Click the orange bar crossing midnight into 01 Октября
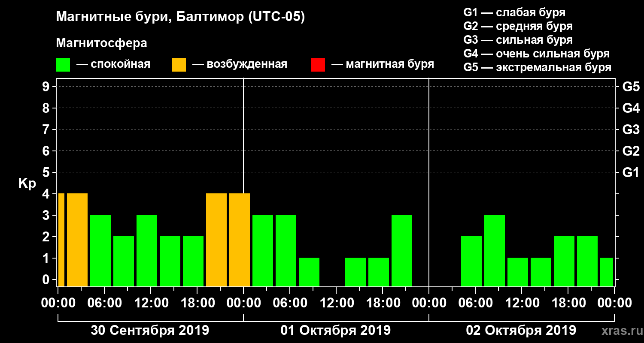644x343 pixels. 240,240
